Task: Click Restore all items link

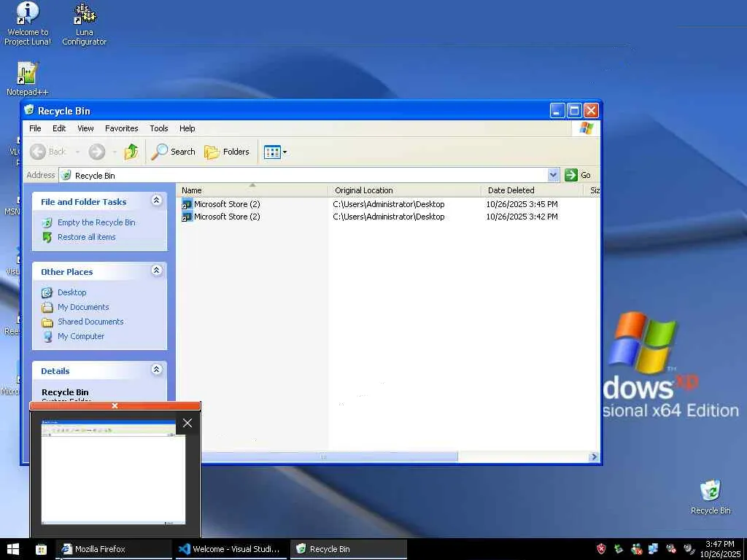Action: point(86,237)
